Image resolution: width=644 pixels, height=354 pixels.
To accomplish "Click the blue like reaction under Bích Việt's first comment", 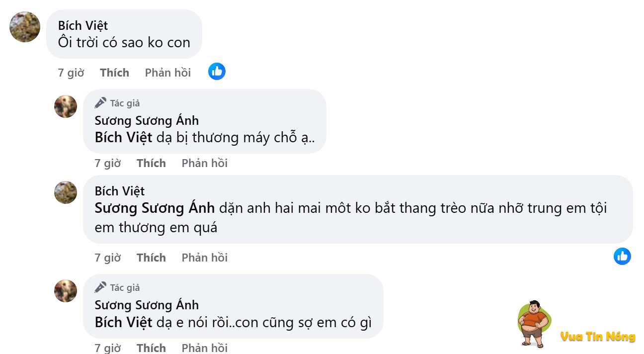I will [x=217, y=72].
